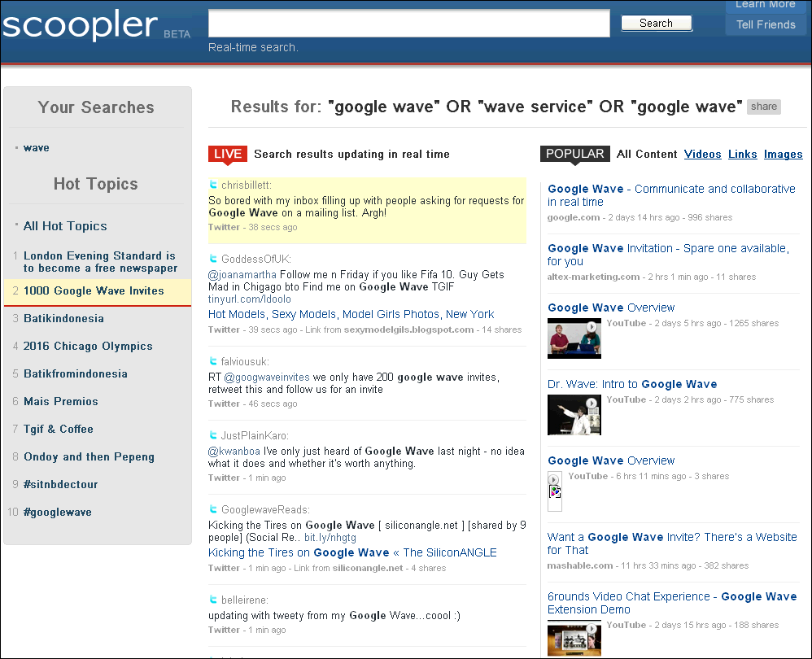Open the saved search "wave"
Screen dimensions: 812x659
[x=37, y=148]
